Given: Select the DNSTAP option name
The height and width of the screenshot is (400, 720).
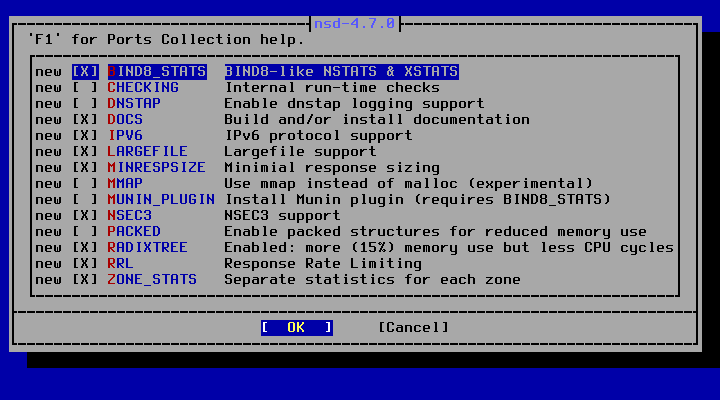Looking at the screenshot, I should tap(134, 104).
